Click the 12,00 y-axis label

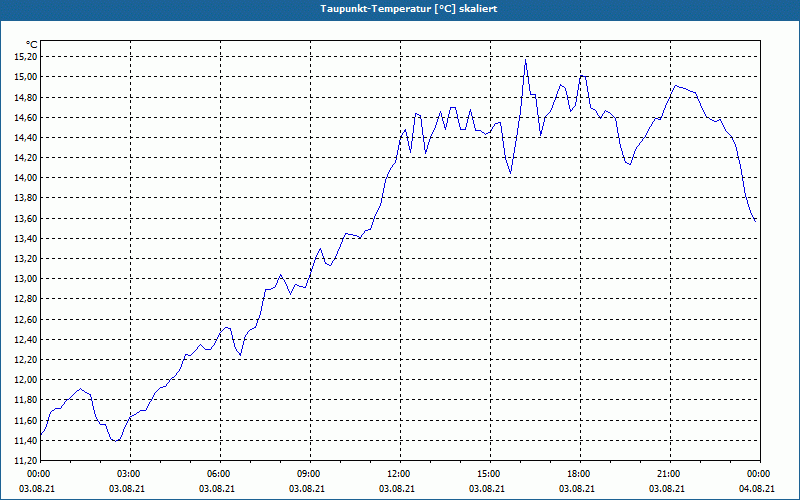(x=24, y=380)
